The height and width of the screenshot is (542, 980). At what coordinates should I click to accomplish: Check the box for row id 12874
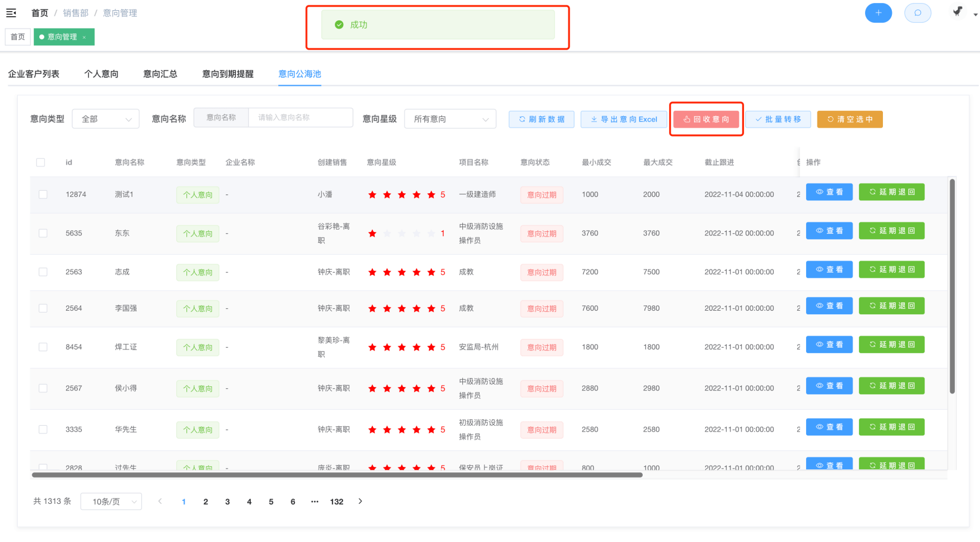[x=43, y=194]
